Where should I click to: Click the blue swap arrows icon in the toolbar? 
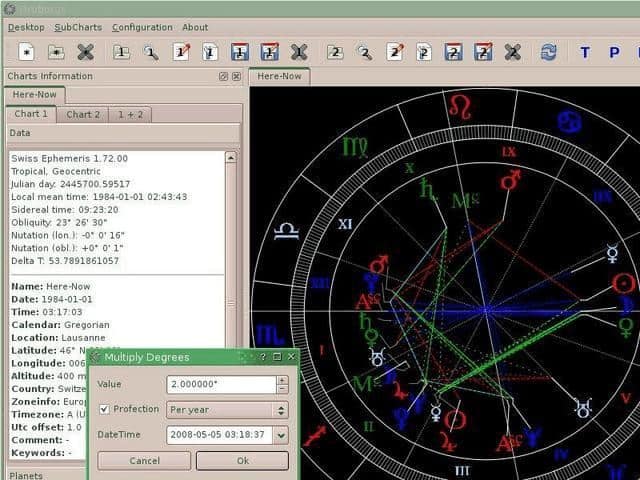coord(549,52)
